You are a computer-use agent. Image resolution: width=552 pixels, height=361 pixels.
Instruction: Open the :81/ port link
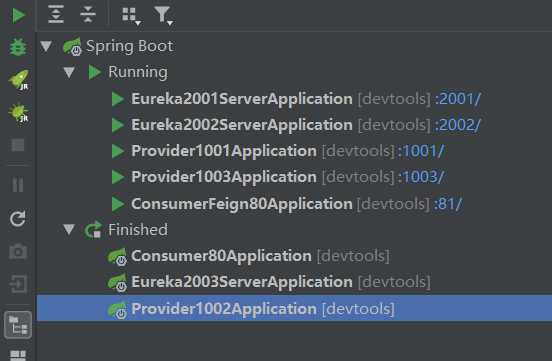click(x=448, y=204)
